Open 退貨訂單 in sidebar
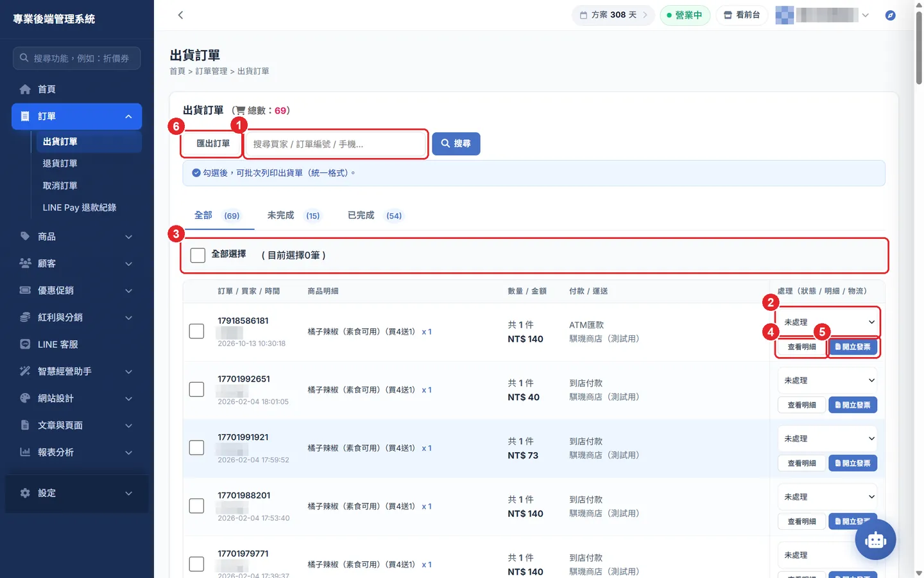The image size is (924, 578). (x=60, y=164)
